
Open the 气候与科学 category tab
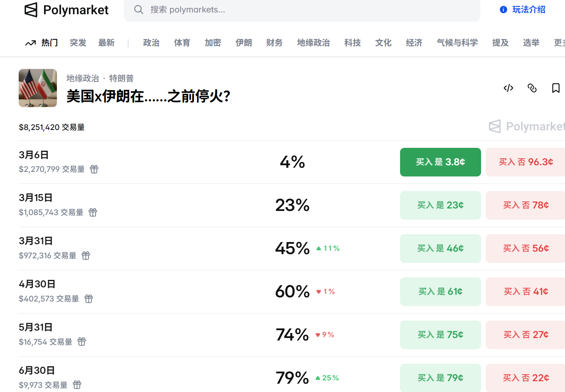[x=457, y=43]
